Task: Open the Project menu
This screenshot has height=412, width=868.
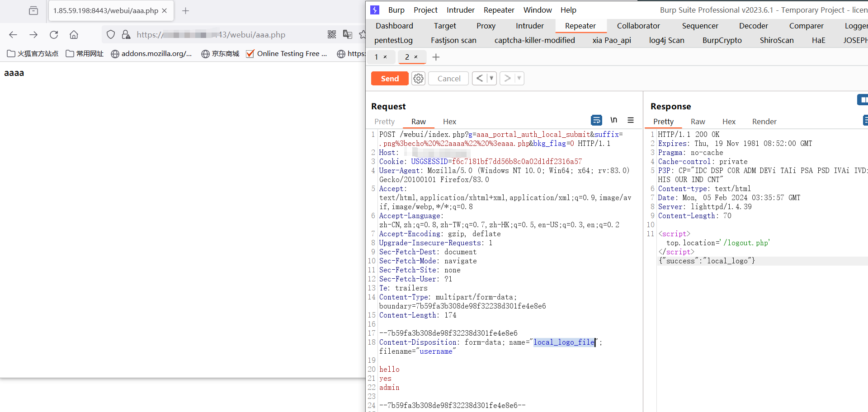Action: coord(425,10)
